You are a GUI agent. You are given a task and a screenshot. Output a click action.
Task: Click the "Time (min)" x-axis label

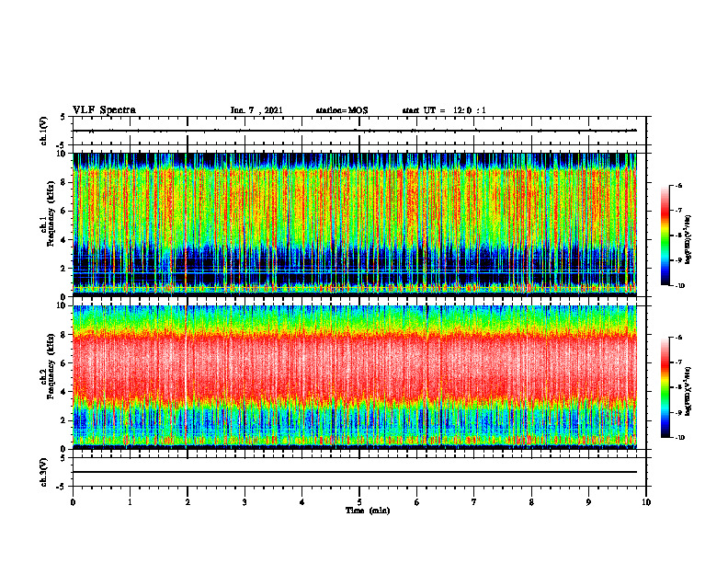(x=368, y=511)
